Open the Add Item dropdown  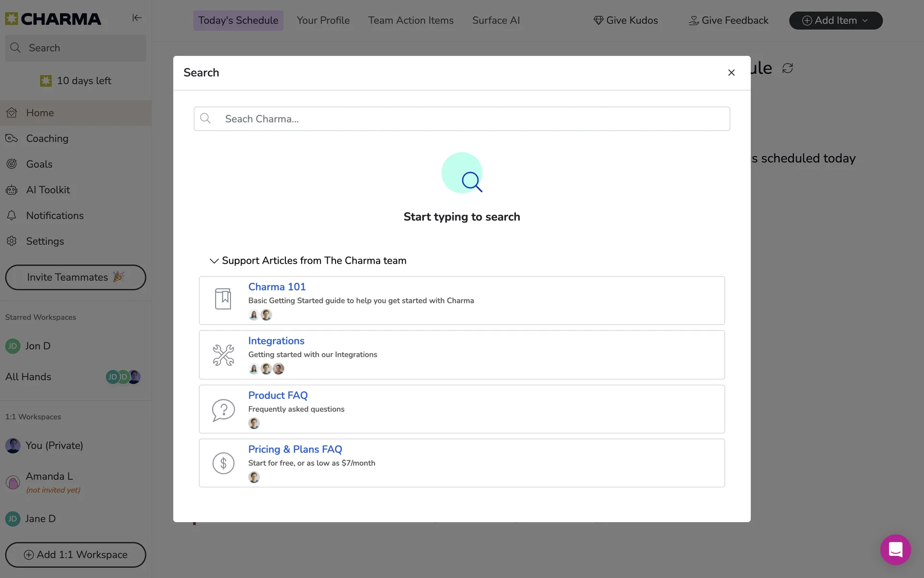pos(835,20)
